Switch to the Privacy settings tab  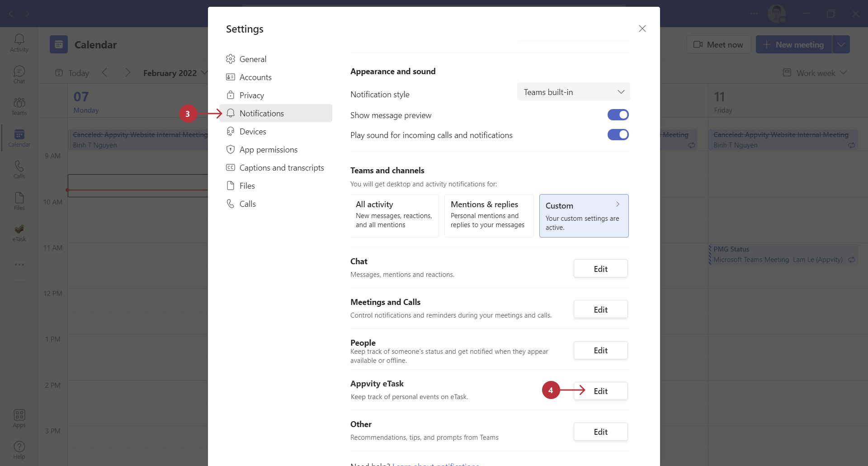coord(251,95)
